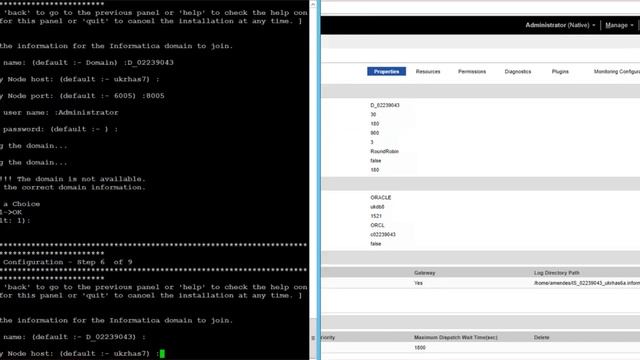Image resolution: width=640 pixels, height=360 pixels.
Task: Click the RoundRobin dispatch mode value
Action: 384,151
